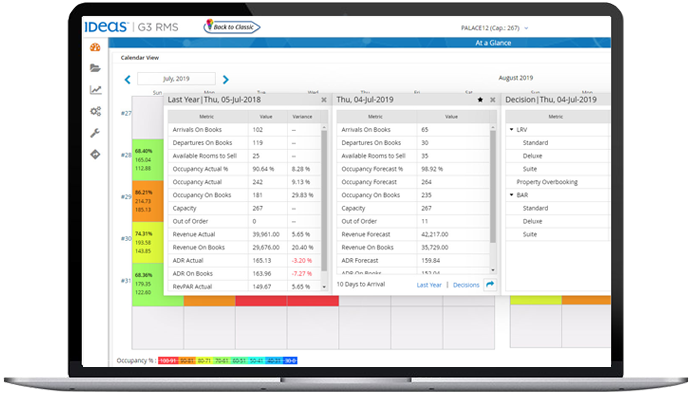Click the Last Year link
Screen dimensions: 692x394
[x=429, y=285]
